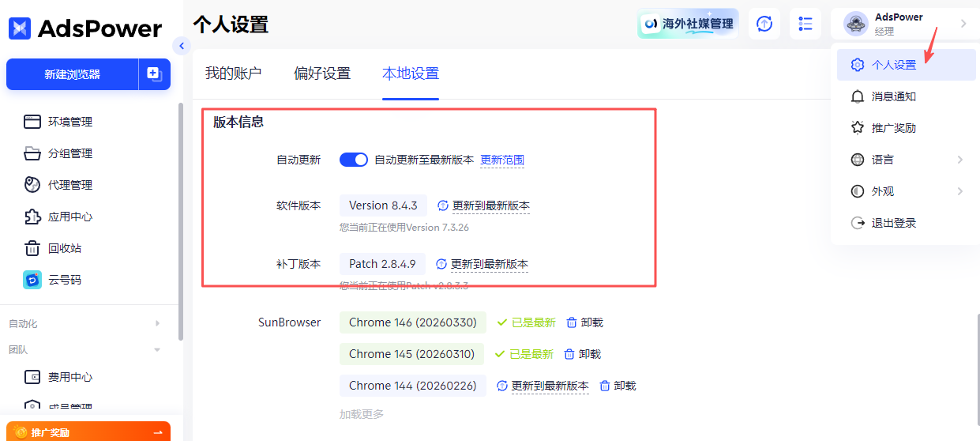
Task: Click the orange 推广奖励 banner
Action: point(88,432)
